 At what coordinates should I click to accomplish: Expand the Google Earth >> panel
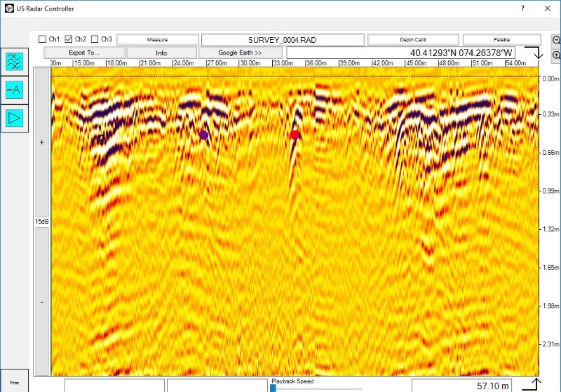[x=240, y=53]
